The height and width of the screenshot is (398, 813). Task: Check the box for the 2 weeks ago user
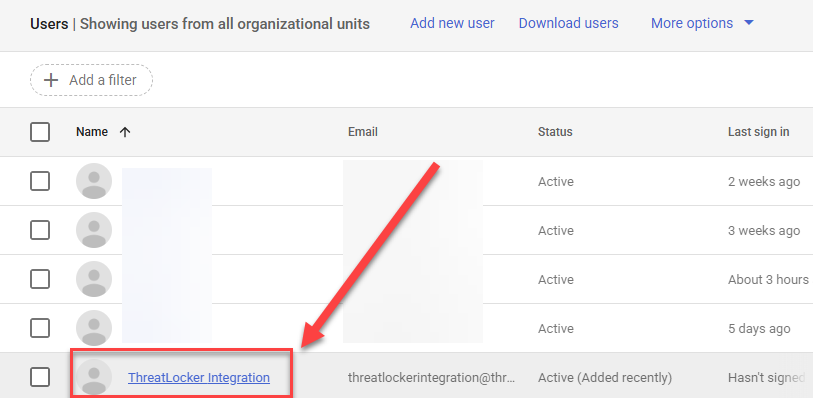click(x=40, y=181)
